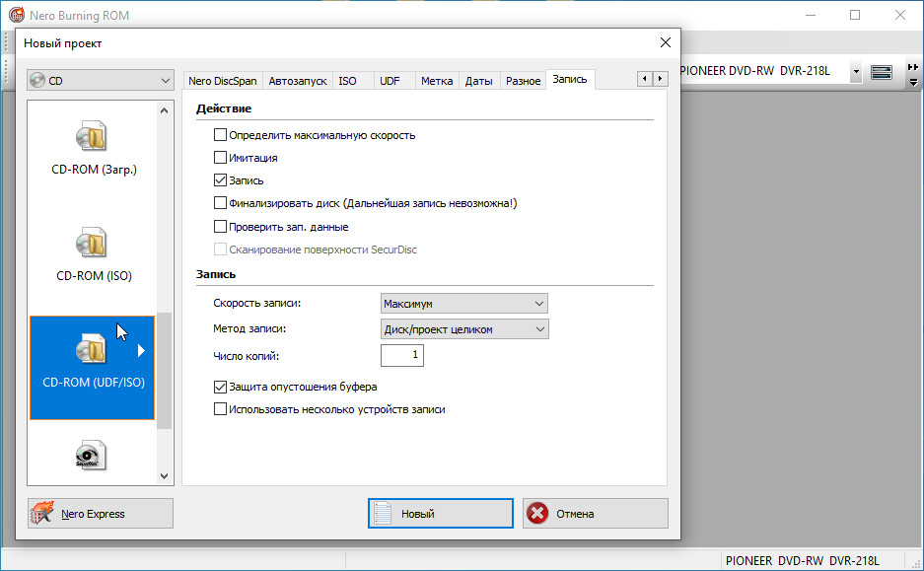Click the Отмена button
This screenshot has width=924, height=571.
pyautogui.click(x=596, y=513)
